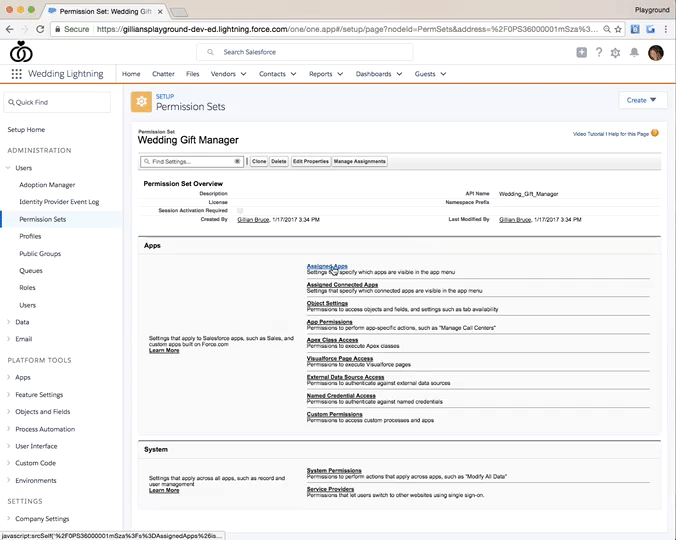The width and height of the screenshot is (676, 540).
Task: Open the Custom Permissions link
Action: point(335,414)
